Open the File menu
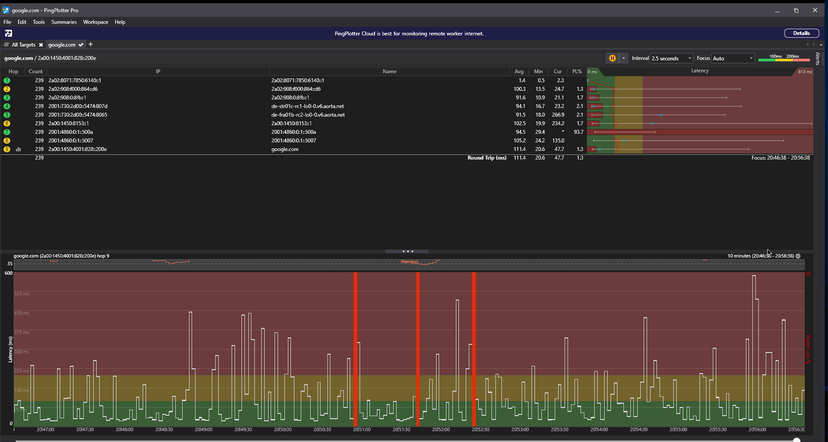828x442 pixels. [x=7, y=22]
